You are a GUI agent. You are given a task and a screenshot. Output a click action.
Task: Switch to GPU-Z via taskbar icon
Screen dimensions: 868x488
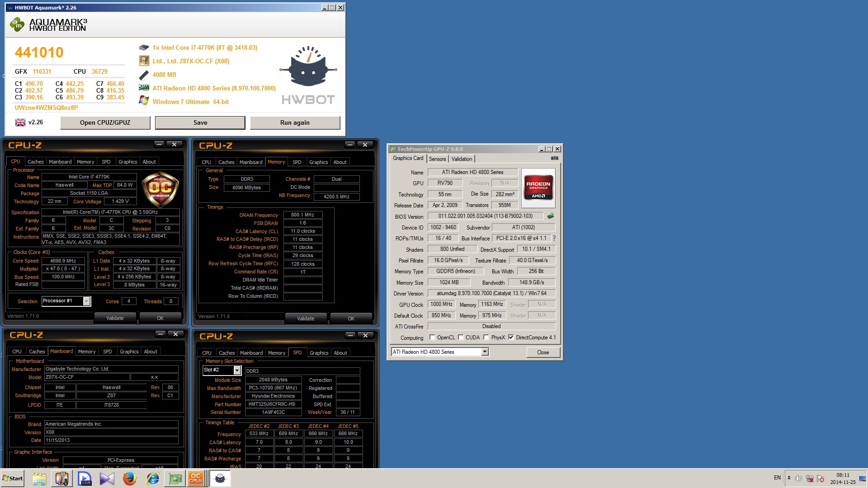pos(175,479)
